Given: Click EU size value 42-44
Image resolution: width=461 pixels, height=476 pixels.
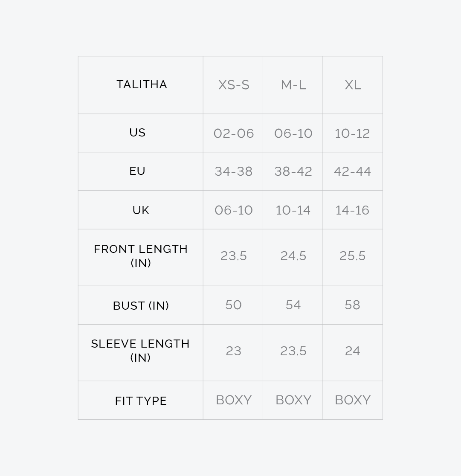Looking at the screenshot, I should pyautogui.click(x=352, y=171).
